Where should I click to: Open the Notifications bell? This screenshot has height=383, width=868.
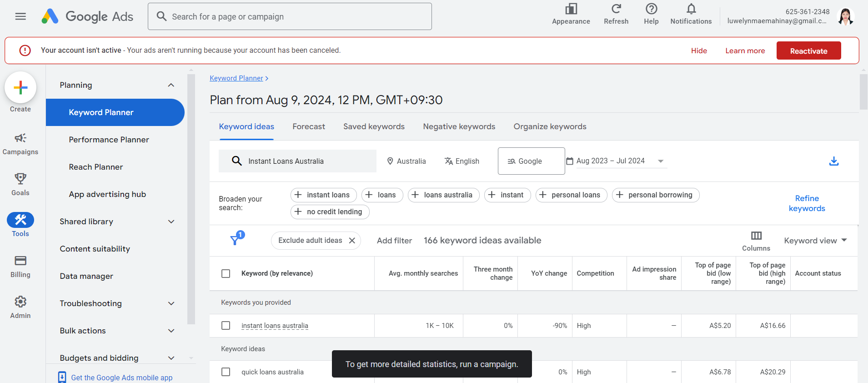click(691, 10)
